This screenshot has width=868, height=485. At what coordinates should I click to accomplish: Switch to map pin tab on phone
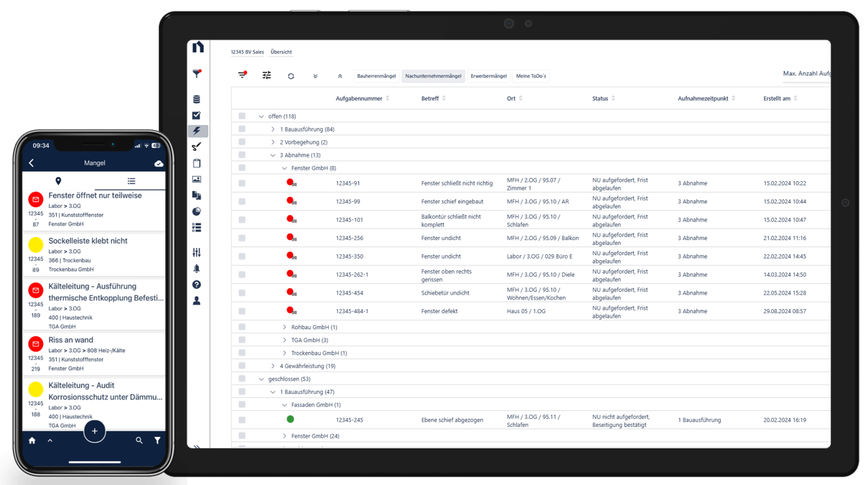tap(58, 181)
